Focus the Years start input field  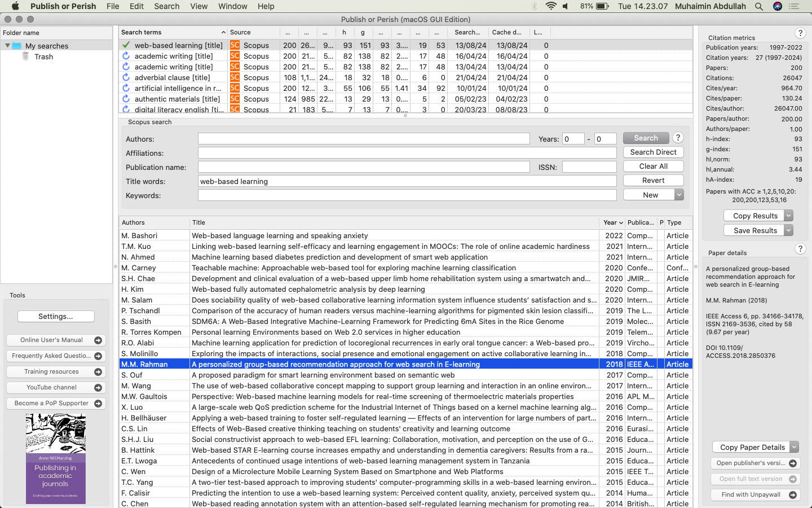573,139
